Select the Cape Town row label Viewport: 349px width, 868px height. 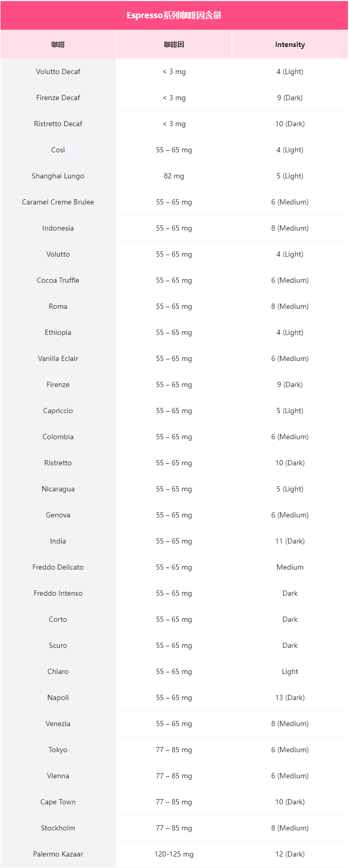coord(58,802)
